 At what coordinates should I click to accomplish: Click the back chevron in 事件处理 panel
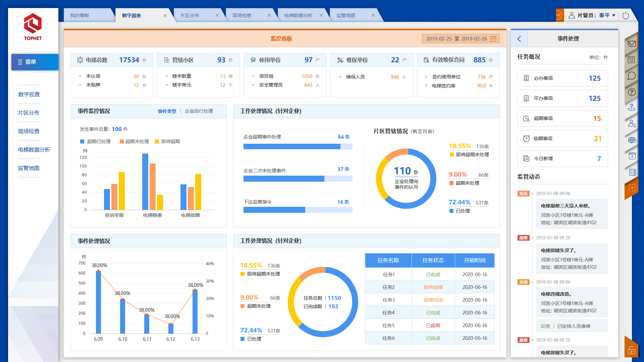click(519, 39)
